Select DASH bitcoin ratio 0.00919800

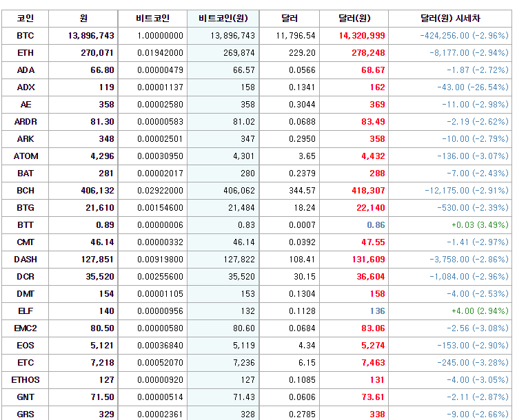[x=160, y=260]
